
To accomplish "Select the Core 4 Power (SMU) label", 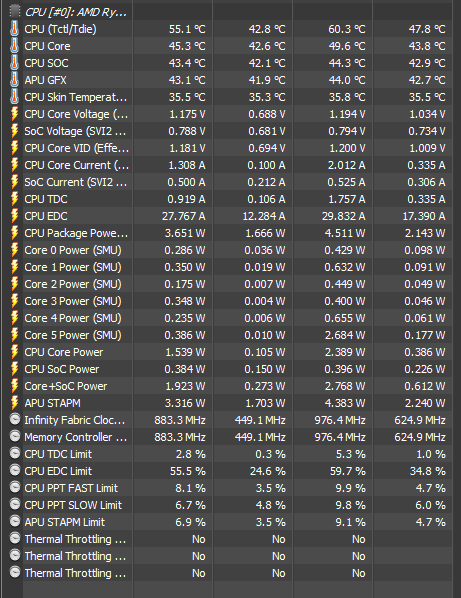I will (x=73, y=318).
